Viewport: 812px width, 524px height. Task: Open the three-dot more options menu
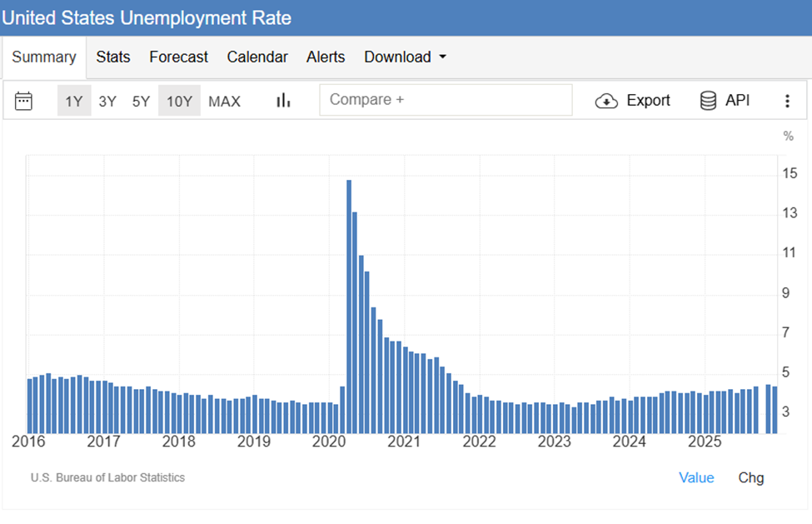(x=787, y=101)
